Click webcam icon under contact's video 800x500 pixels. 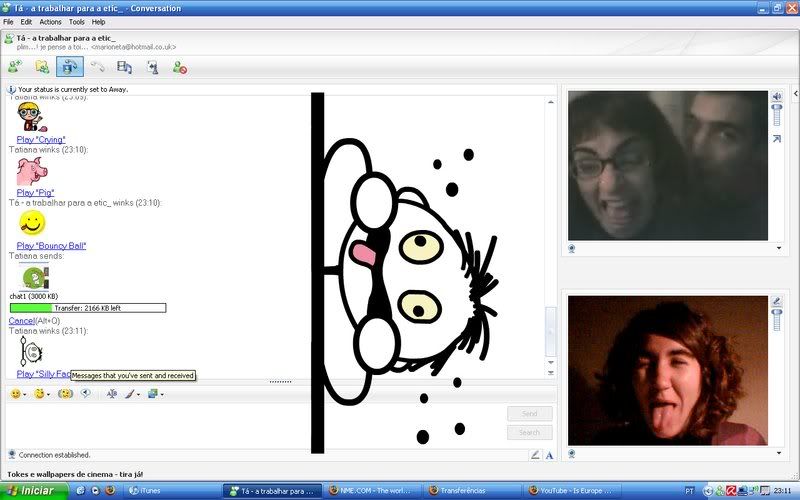point(571,248)
